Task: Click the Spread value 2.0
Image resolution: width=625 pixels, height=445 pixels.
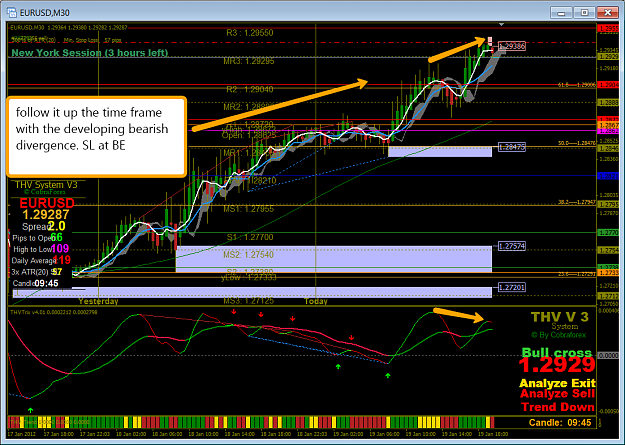Action: pyautogui.click(x=57, y=226)
